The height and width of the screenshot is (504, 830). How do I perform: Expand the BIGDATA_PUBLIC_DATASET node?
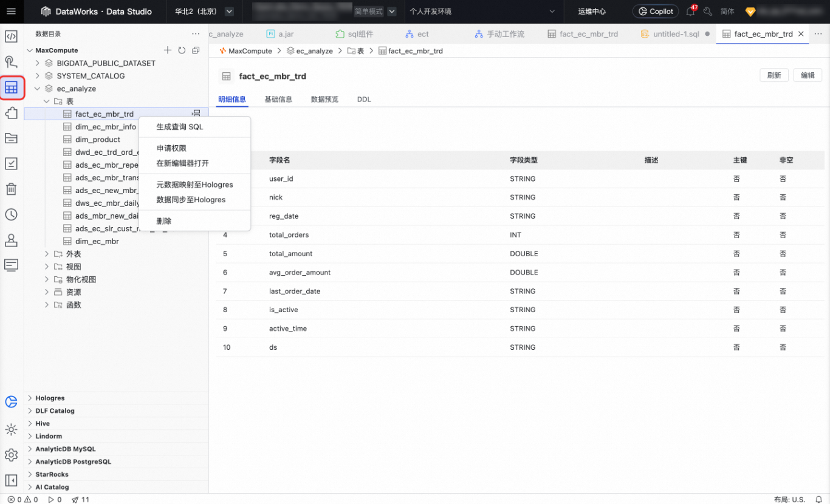pyautogui.click(x=38, y=63)
